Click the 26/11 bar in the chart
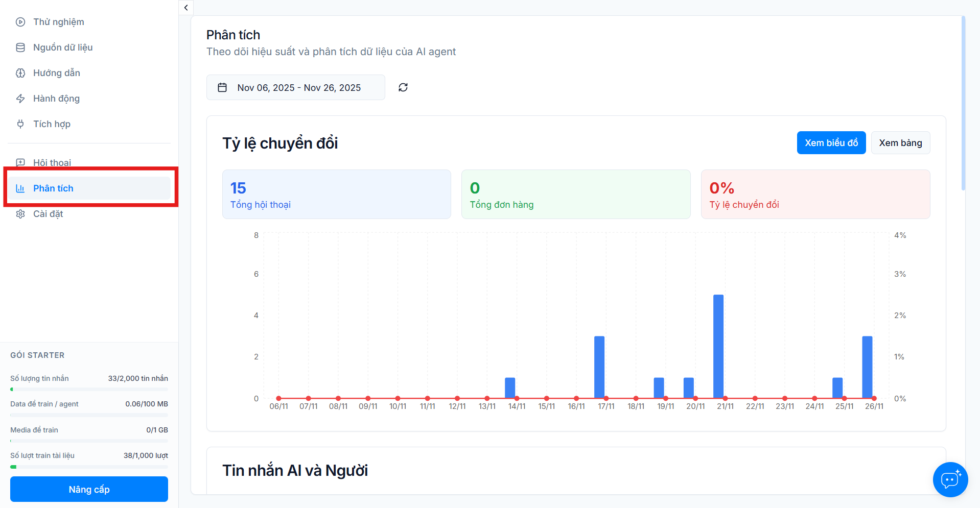The height and width of the screenshot is (508, 980). click(x=867, y=367)
